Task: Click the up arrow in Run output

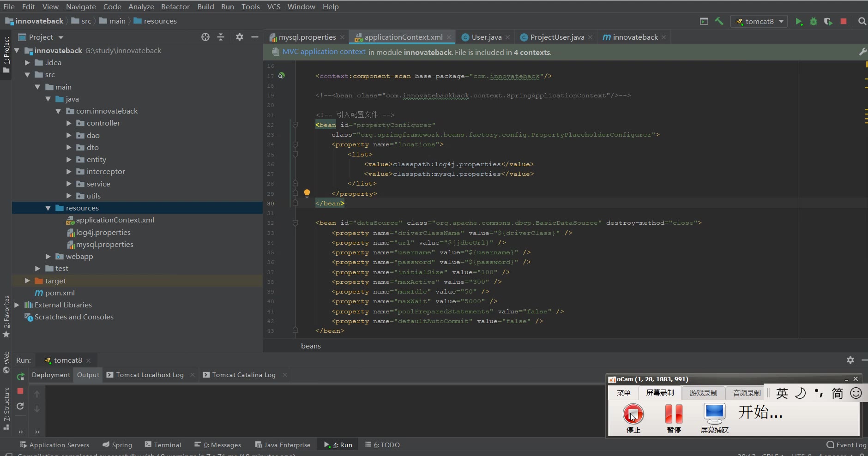Action: pos(37,394)
